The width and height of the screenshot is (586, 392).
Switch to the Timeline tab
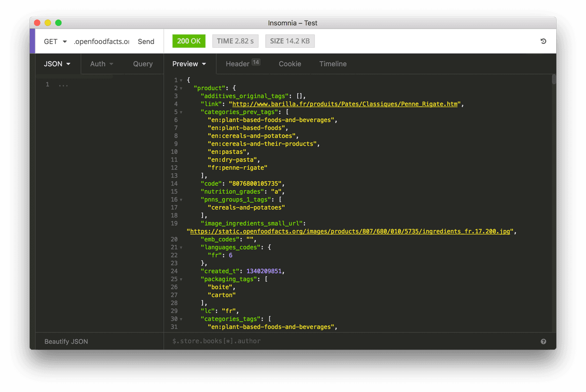coord(333,64)
